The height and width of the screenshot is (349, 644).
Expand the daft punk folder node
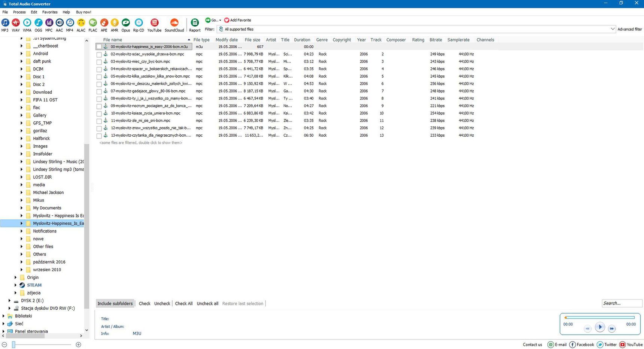[21, 61]
